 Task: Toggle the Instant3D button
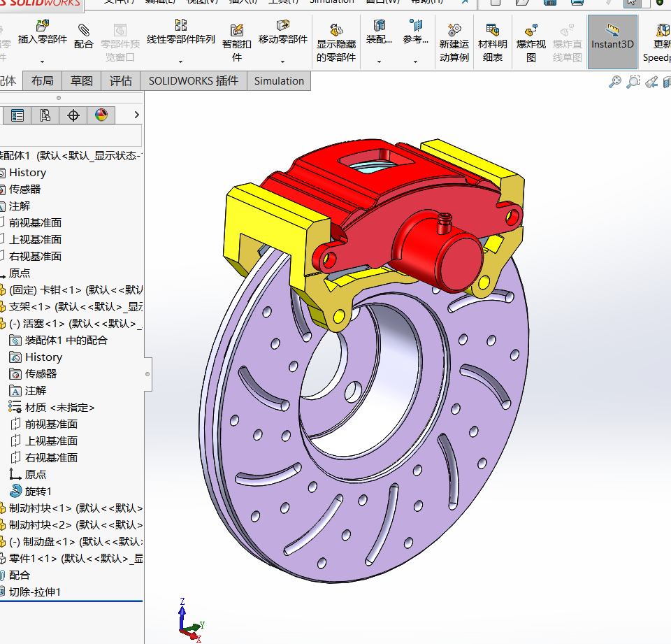click(612, 41)
